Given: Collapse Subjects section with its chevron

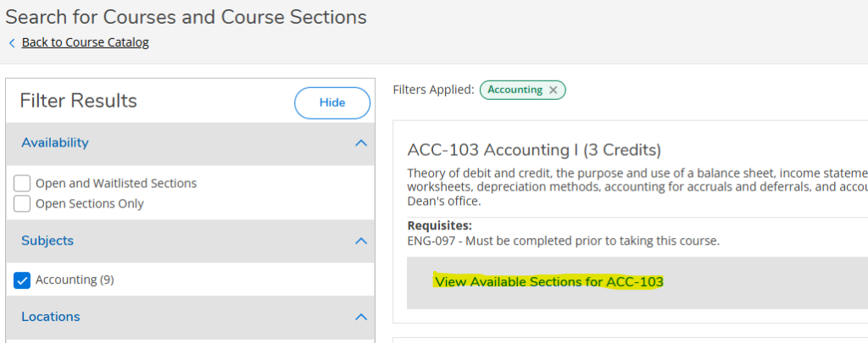Looking at the screenshot, I should (x=361, y=241).
